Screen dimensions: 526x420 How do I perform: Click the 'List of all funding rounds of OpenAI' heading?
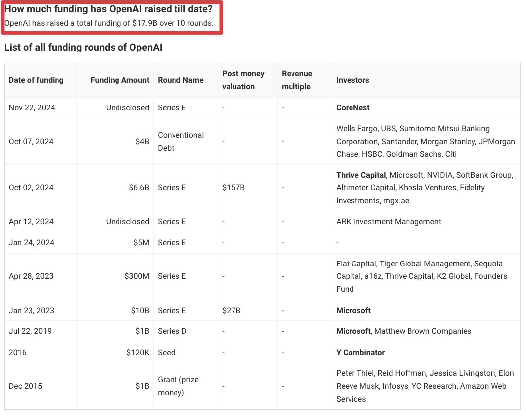(83, 47)
